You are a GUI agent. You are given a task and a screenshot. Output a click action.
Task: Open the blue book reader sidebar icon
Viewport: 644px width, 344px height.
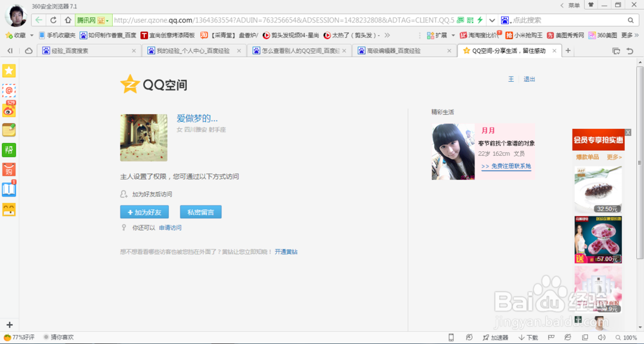coord(9,189)
